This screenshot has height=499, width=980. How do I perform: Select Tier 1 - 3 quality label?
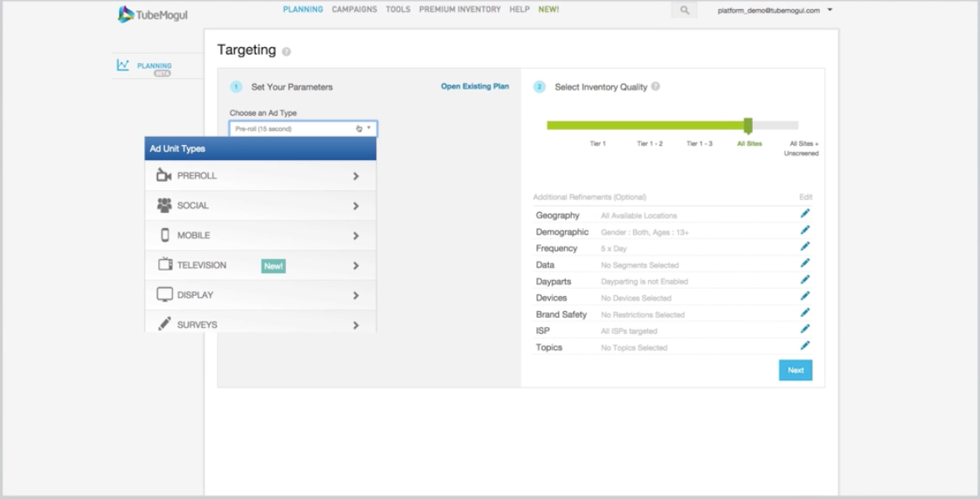699,143
